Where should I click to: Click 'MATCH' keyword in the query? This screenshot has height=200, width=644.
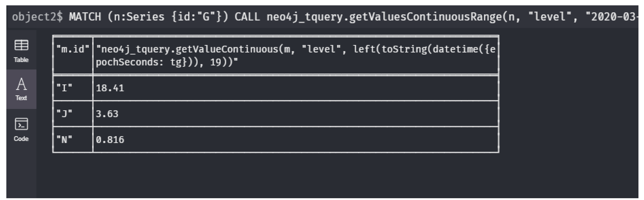(85, 17)
